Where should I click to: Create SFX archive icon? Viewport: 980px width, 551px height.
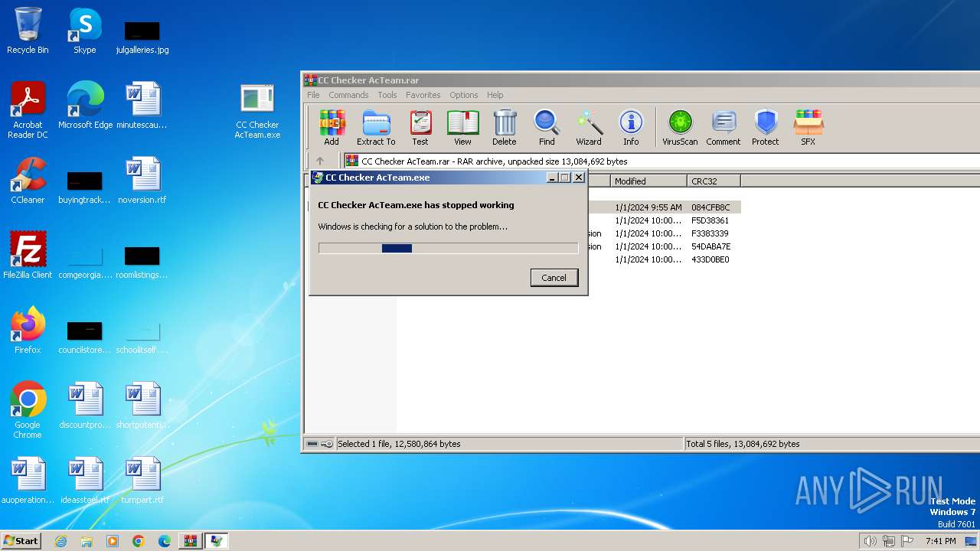[808, 127]
